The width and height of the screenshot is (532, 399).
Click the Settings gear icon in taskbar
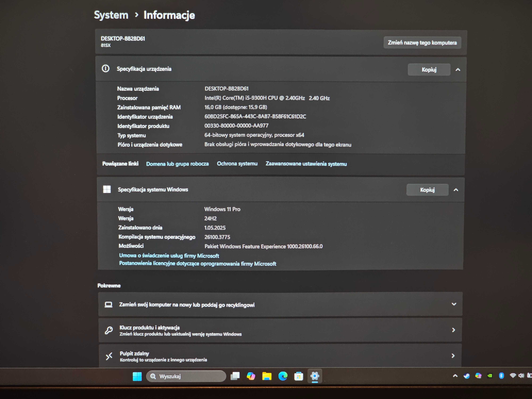pos(315,376)
